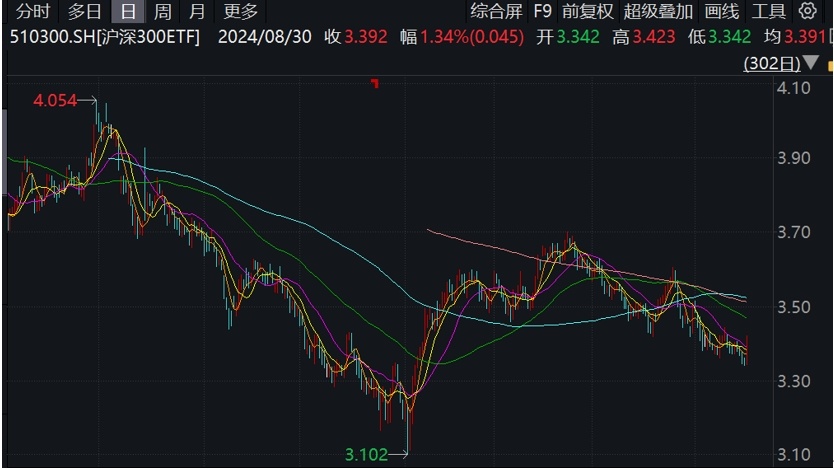Expand the 超级叠加 overlay options
The height and width of the screenshot is (469, 834).
(657, 12)
